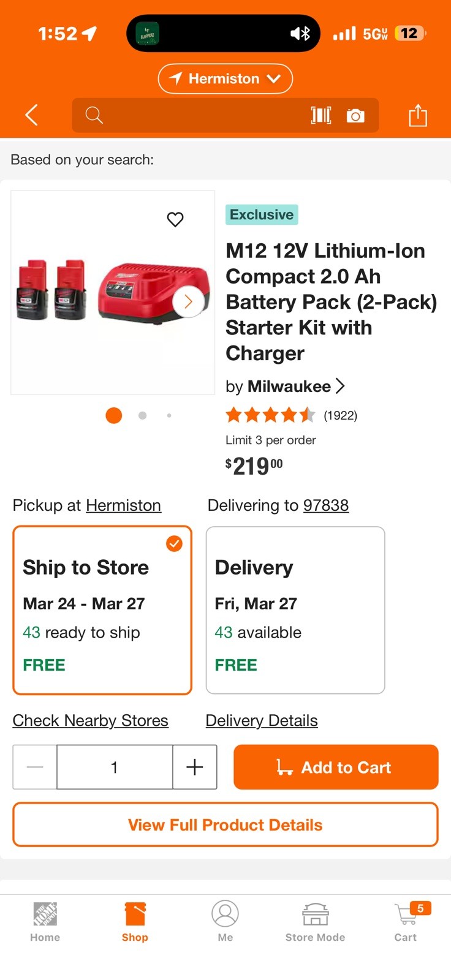Viewport: 451px width, 980px height.
Task: Decrease quantity with minus button
Action: coord(35,767)
